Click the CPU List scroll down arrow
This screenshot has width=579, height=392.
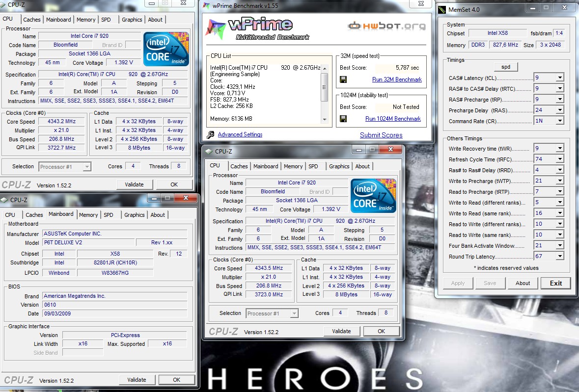pos(324,120)
